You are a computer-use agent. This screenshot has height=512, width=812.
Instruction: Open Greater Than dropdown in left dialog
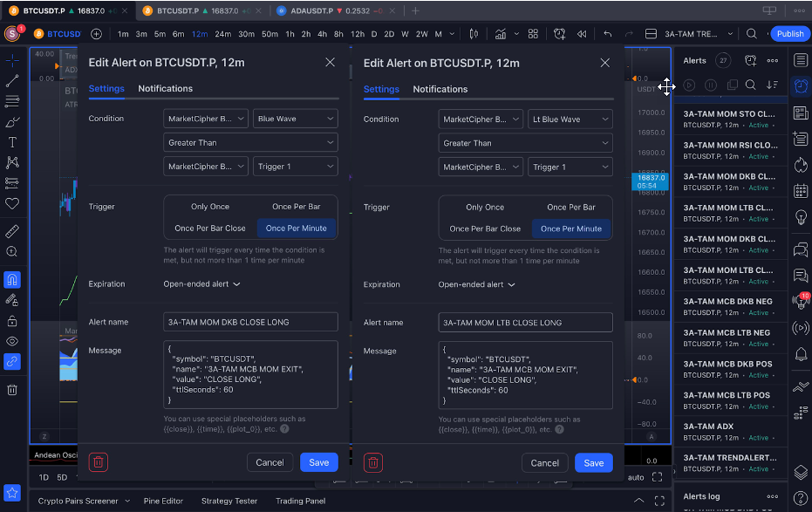tap(250, 142)
